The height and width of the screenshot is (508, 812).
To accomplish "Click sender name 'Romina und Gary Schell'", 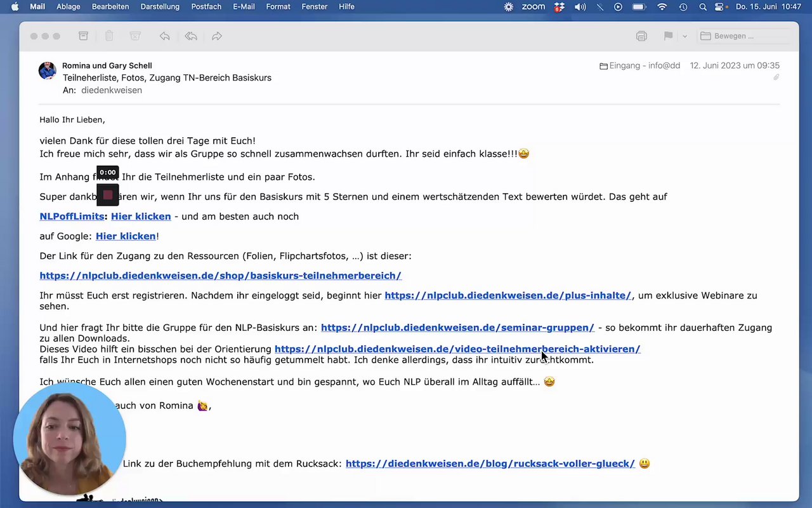I will pyautogui.click(x=107, y=65).
